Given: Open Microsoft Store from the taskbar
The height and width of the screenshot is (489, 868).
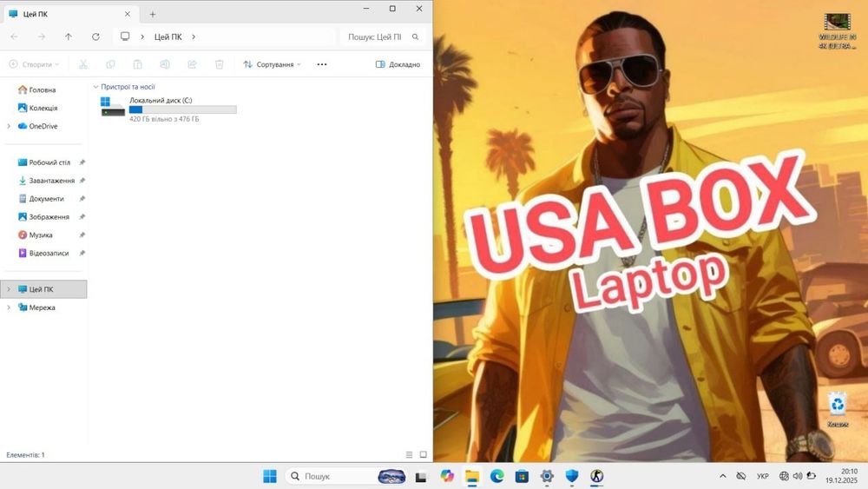Looking at the screenshot, I should (522, 476).
